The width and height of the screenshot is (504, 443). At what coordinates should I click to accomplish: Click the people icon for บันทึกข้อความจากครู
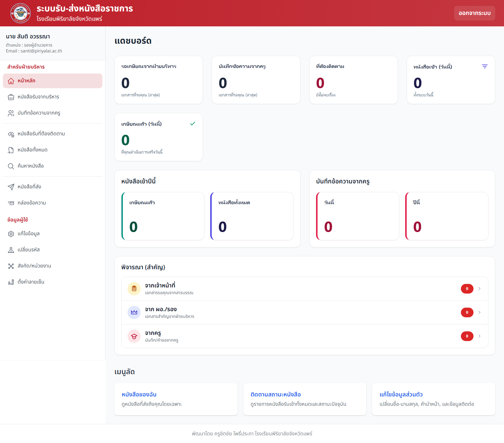[11, 113]
